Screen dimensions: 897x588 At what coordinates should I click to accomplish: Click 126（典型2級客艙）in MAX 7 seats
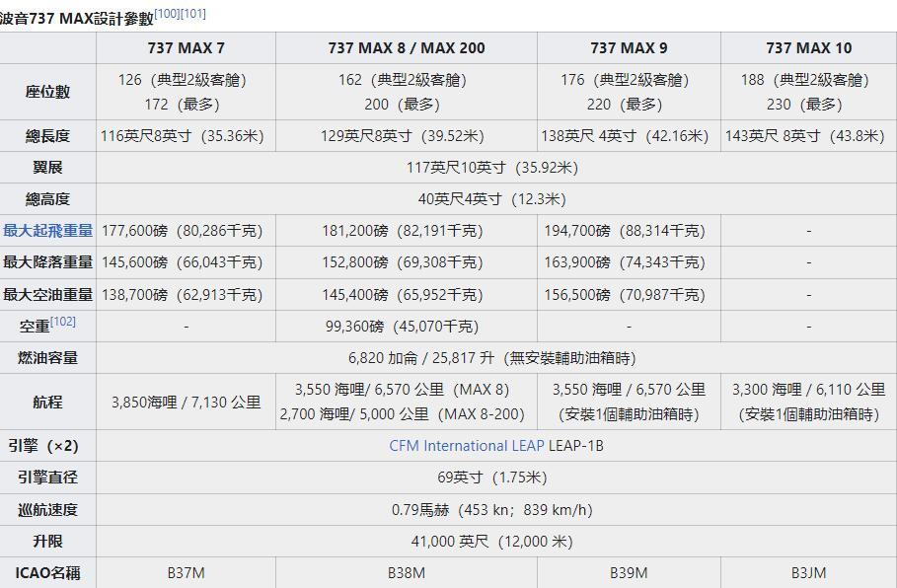[183, 80]
